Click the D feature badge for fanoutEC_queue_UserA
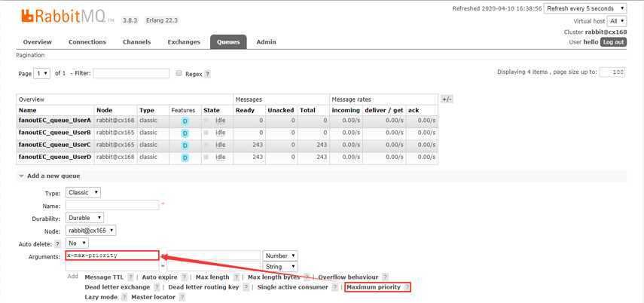Screen dimensions: 644x303 tap(185, 121)
